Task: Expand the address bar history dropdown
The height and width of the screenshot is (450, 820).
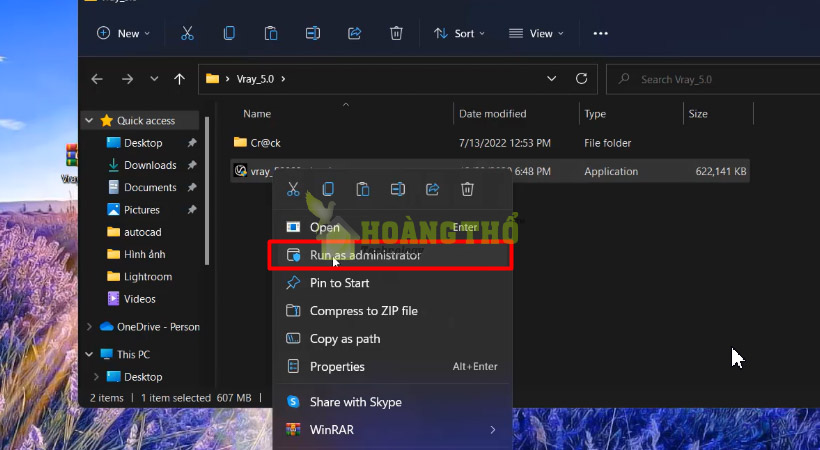Action: (x=551, y=79)
